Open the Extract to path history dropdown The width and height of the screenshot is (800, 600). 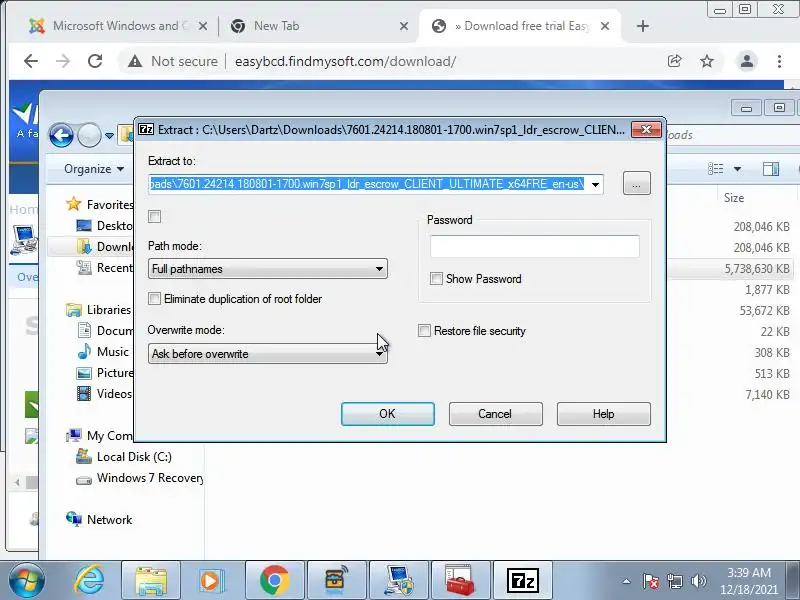pyautogui.click(x=595, y=184)
